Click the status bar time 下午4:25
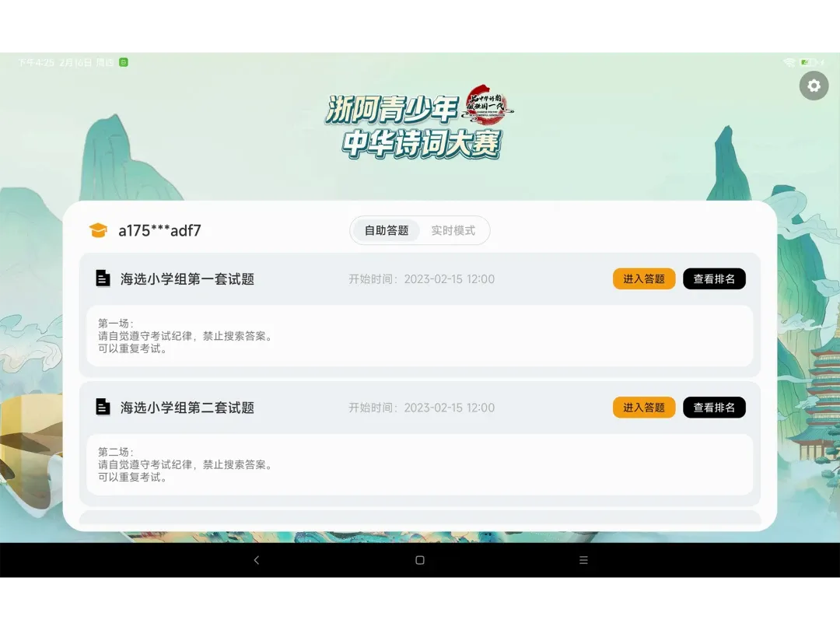 click(36, 63)
